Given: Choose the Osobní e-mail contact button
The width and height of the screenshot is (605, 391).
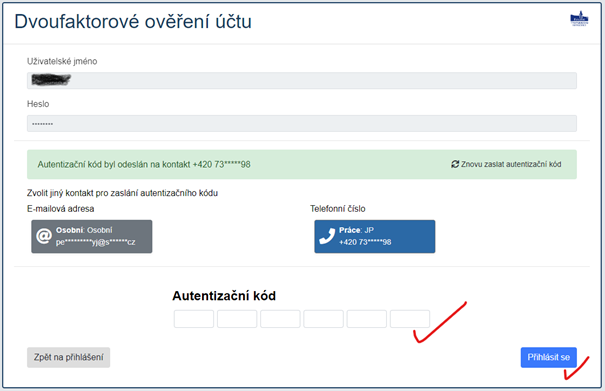Looking at the screenshot, I should click(92, 236).
